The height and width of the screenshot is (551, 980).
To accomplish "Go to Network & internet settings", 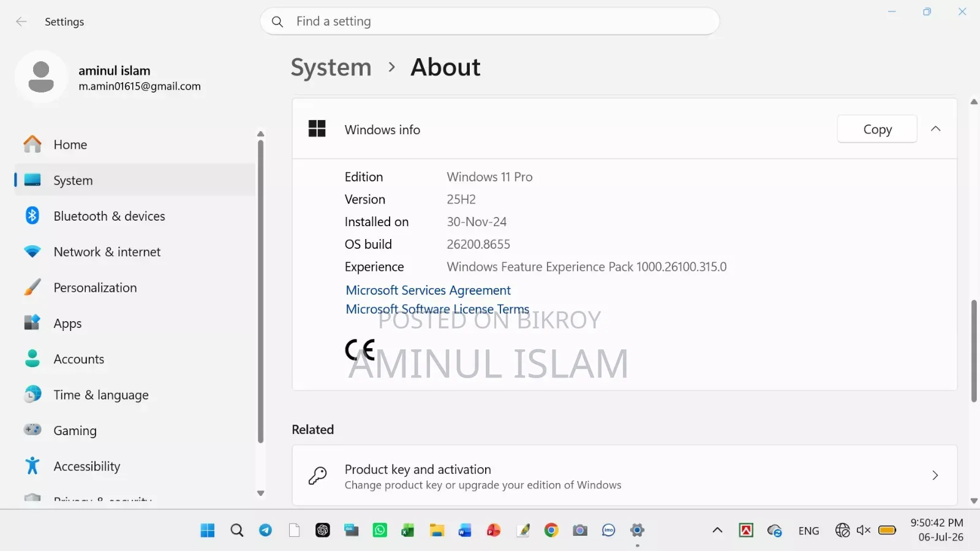I will point(135,252).
